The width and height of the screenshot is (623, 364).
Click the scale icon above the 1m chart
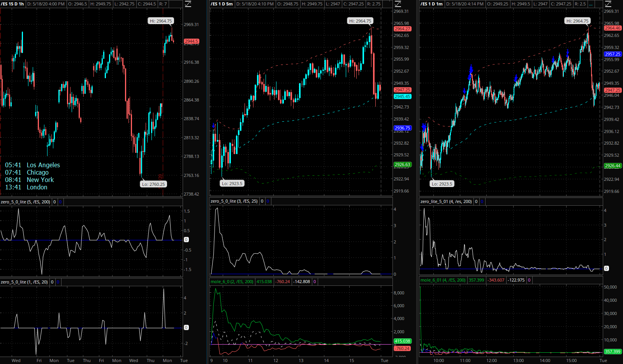point(608,4)
